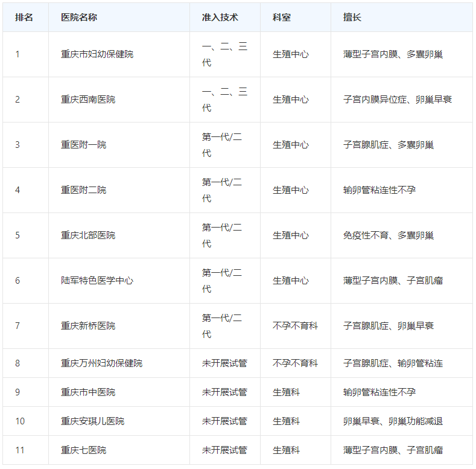Click the 子宫内膜异位症、卵巢早衰 specialty cell
Image resolution: width=476 pixels, height=469 pixels.
397,100
